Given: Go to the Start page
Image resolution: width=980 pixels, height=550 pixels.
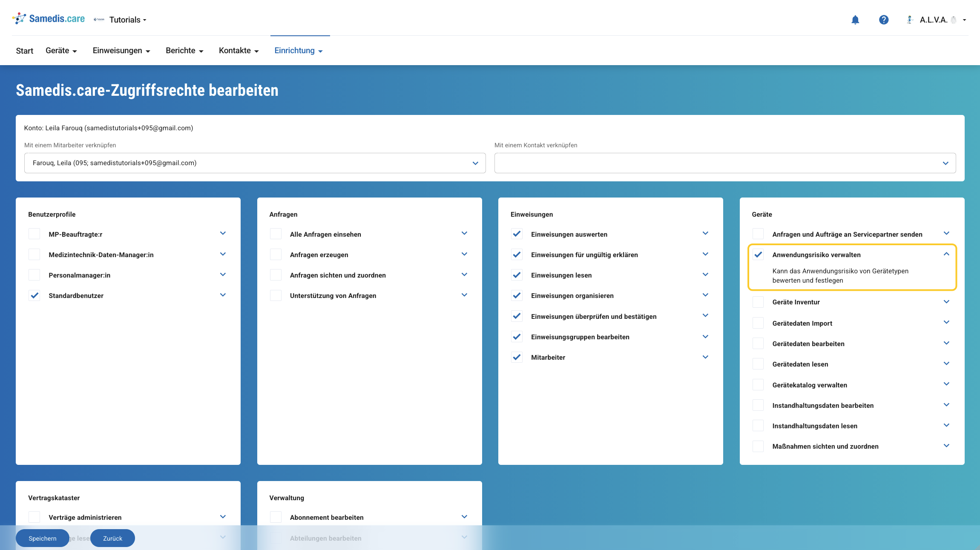Looking at the screenshot, I should (x=25, y=51).
